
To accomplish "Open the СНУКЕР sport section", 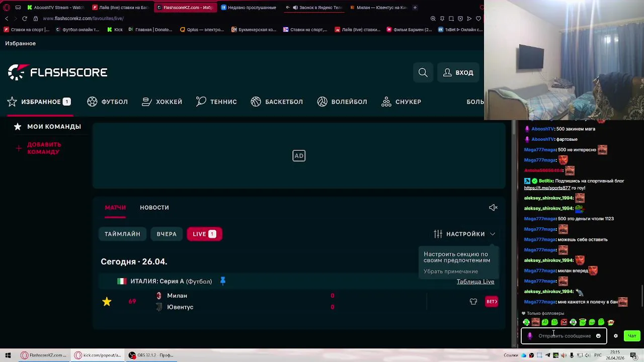I will (401, 102).
